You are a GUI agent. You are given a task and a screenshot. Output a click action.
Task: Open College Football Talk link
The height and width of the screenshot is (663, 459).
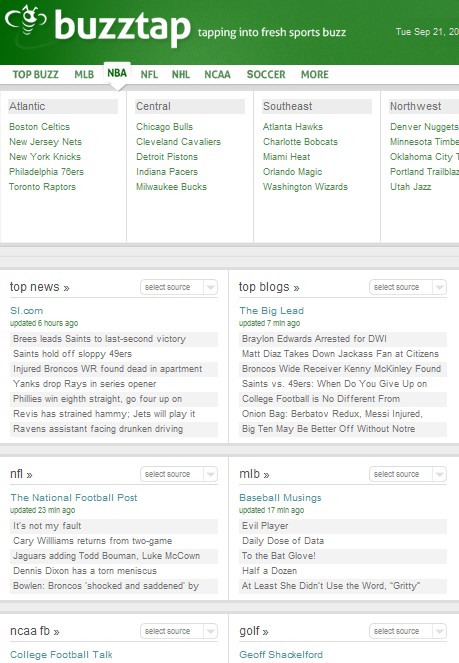[61, 655]
